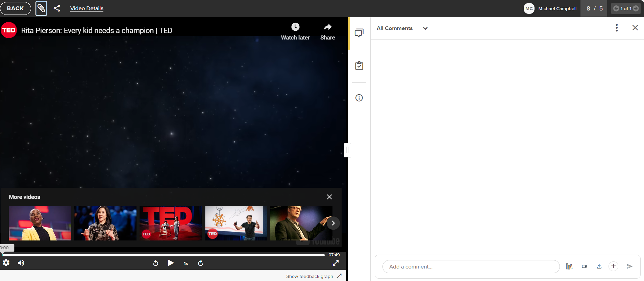Click the More videos heading

(25, 197)
